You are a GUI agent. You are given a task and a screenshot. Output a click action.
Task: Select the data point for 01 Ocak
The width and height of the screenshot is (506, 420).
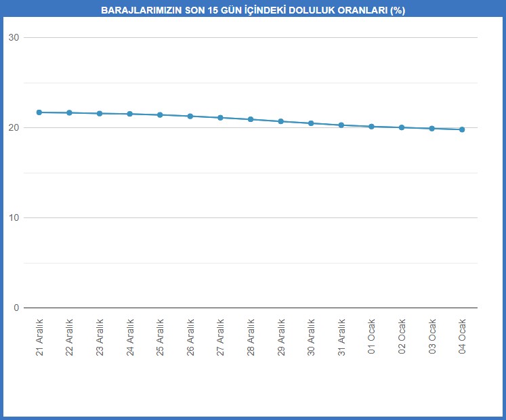pyautogui.click(x=371, y=127)
